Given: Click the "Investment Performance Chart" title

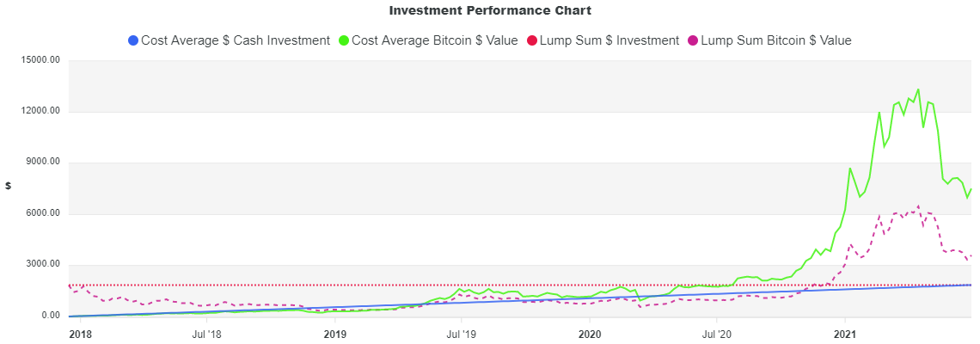Looking at the screenshot, I should [x=490, y=11].
